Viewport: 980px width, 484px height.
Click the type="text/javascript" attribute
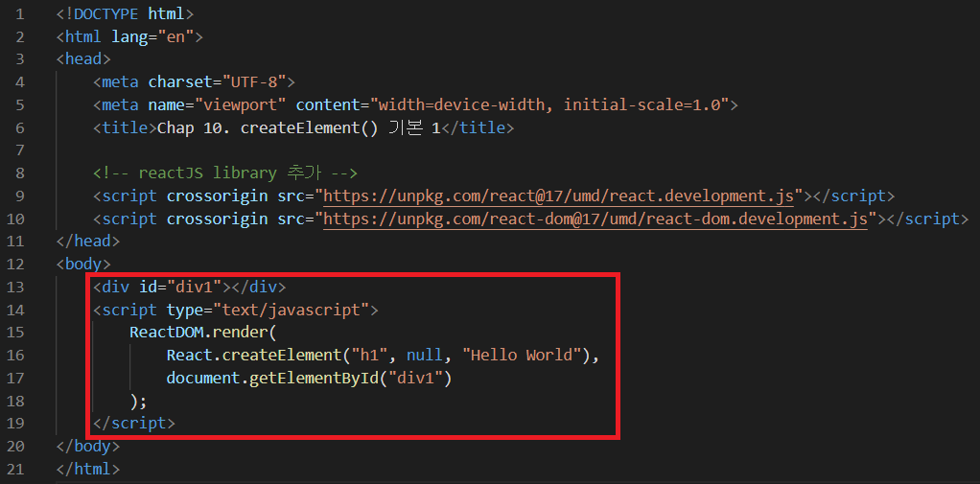coord(268,310)
